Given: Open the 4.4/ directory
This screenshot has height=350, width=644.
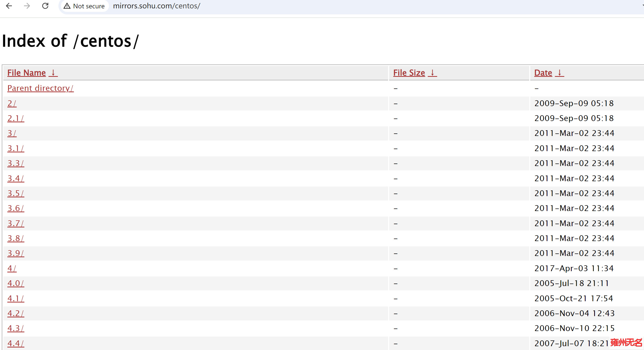Looking at the screenshot, I should tap(16, 343).
